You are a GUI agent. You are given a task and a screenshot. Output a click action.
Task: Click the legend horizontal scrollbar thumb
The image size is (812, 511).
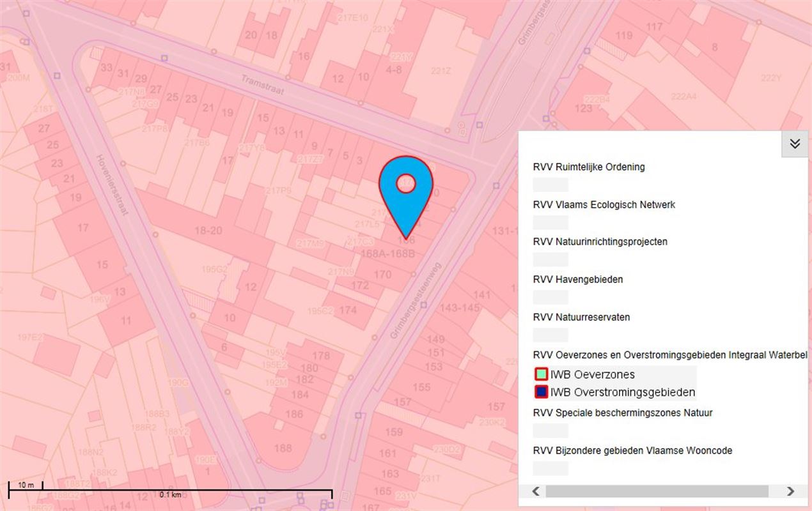[656, 491]
